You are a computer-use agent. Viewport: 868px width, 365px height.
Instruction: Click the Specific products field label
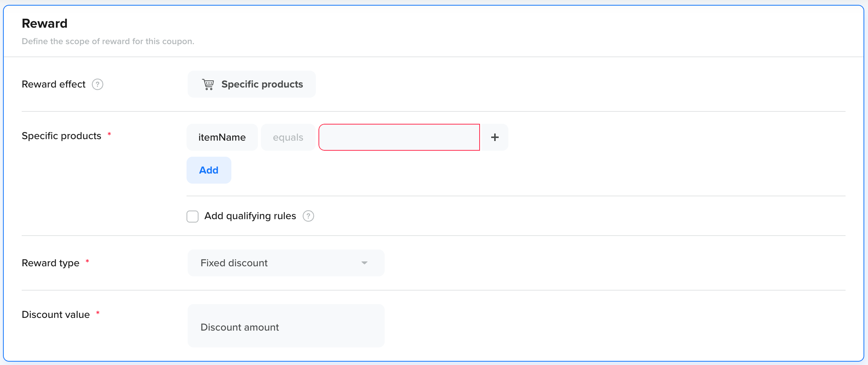coord(61,136)
